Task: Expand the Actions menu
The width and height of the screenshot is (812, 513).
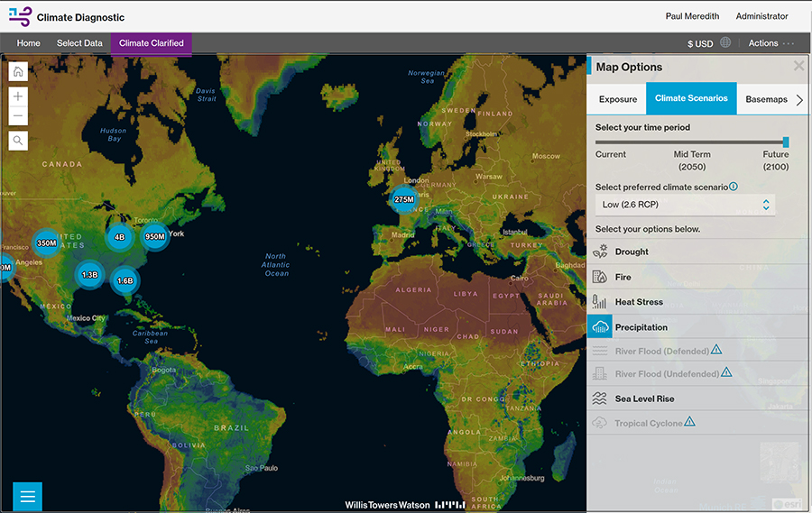Action: pos(770,43)
